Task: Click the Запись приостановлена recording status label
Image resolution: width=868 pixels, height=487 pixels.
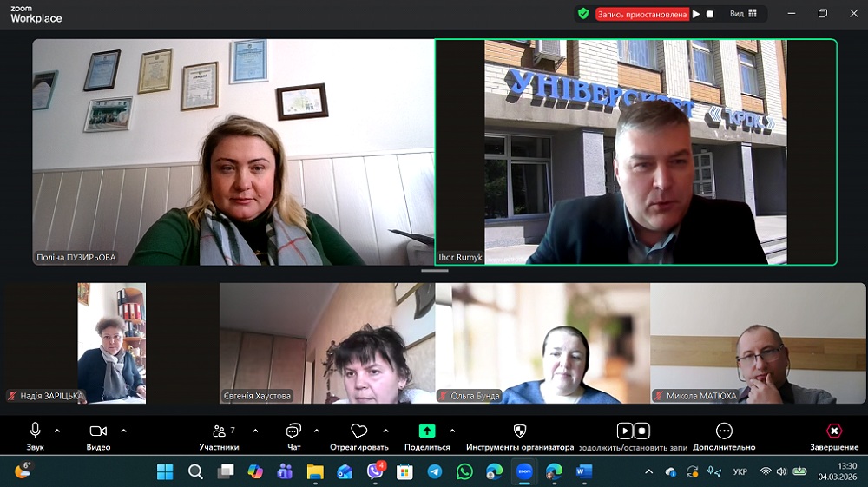Action: [642, 14]
